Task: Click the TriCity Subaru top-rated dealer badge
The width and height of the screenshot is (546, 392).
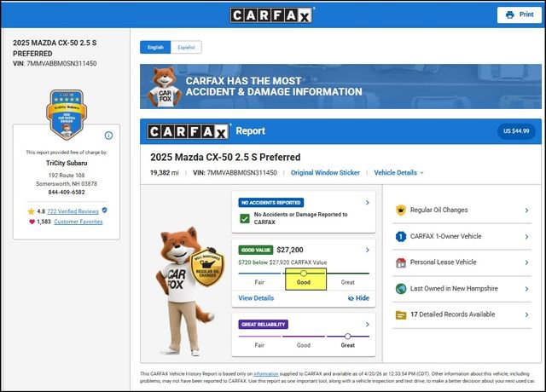Action: pos(67,114)
